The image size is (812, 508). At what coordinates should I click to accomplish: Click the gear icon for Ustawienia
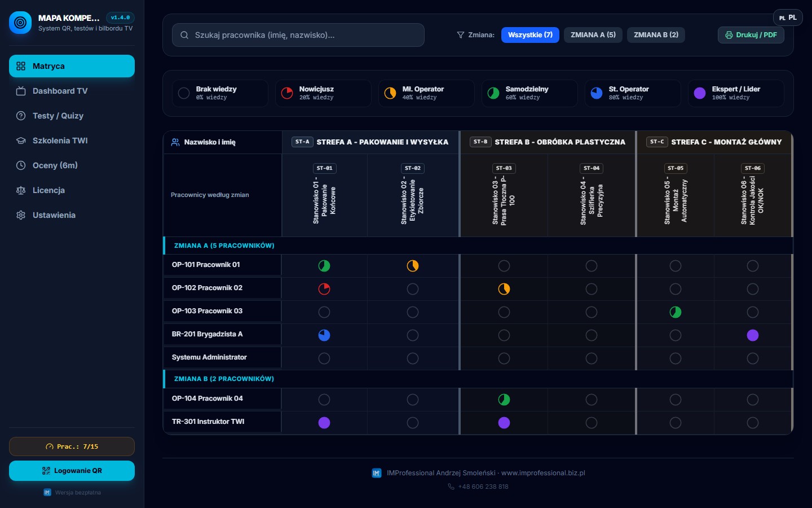pyautogui.click(x=21, y=215)
